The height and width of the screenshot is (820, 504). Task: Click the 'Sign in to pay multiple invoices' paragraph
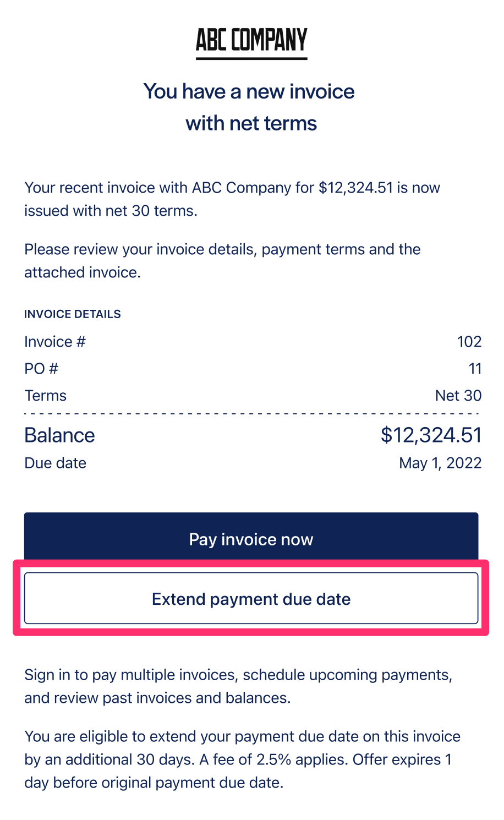click(x=238, y=686)
